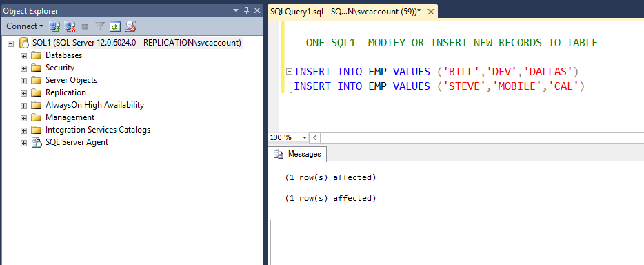Click the Disconnect server icon
Viewport: 644px width, 265px height.
pyautogui.click(x=70, y=27)
